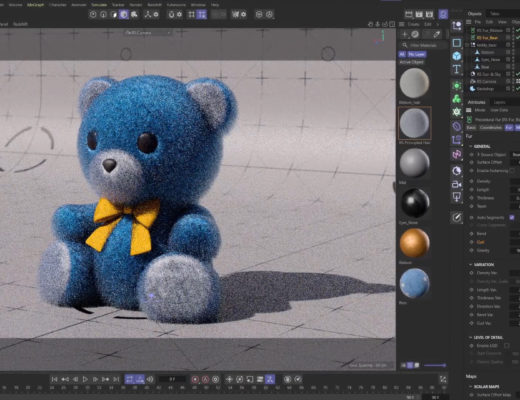
Task: Open the RS Camera viewport dropdown
Action: (x=148, y=33)
